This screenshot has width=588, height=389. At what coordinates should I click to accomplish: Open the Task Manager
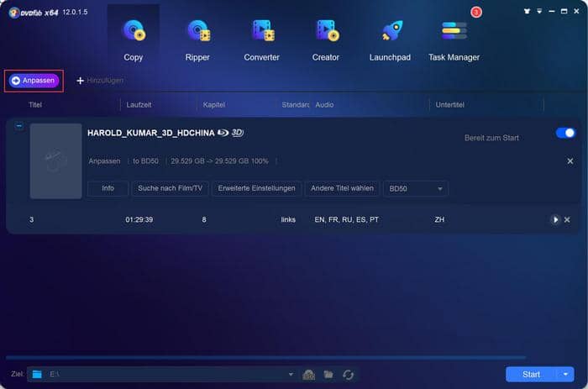pyautogui.click(x=454, y=40)
